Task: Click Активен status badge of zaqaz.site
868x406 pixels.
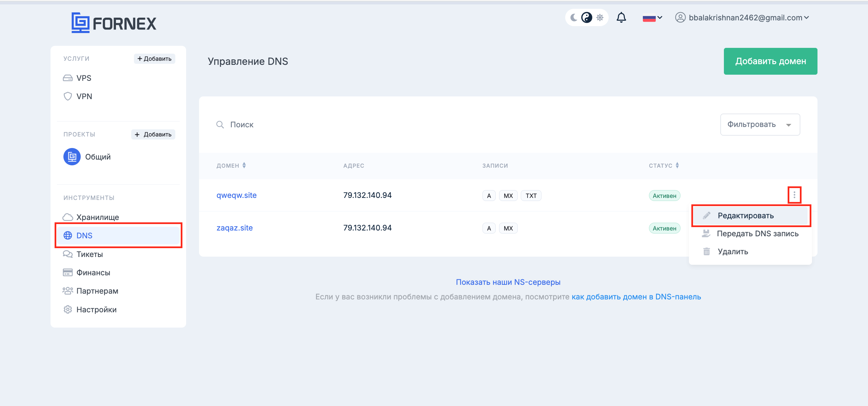Action: point(665,228)
